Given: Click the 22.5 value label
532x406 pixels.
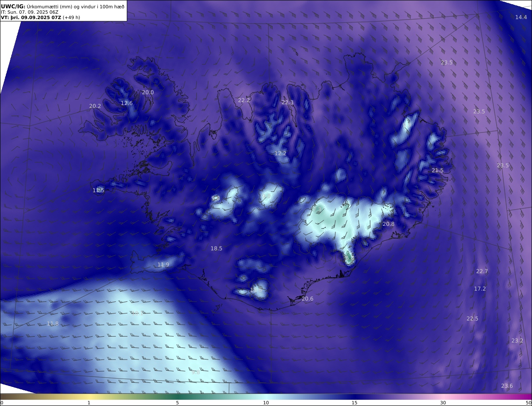Looking at the screenshot, I should 473,318.
